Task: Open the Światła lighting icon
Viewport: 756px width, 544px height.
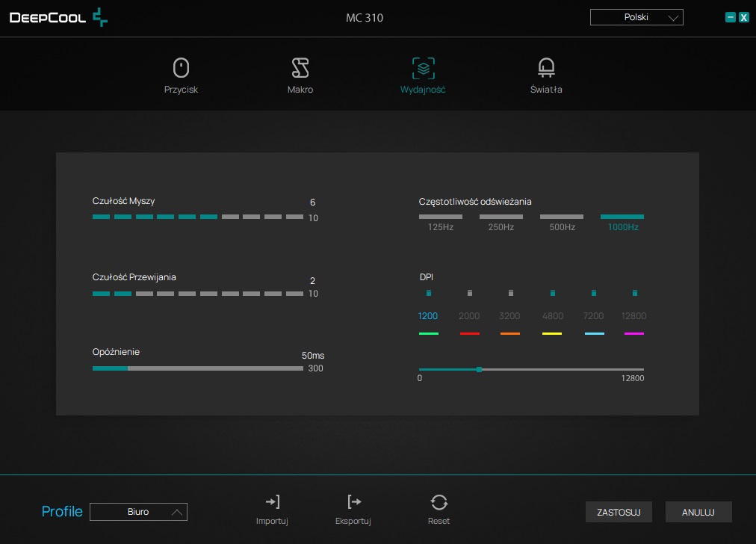Action: tap(546, 67)
